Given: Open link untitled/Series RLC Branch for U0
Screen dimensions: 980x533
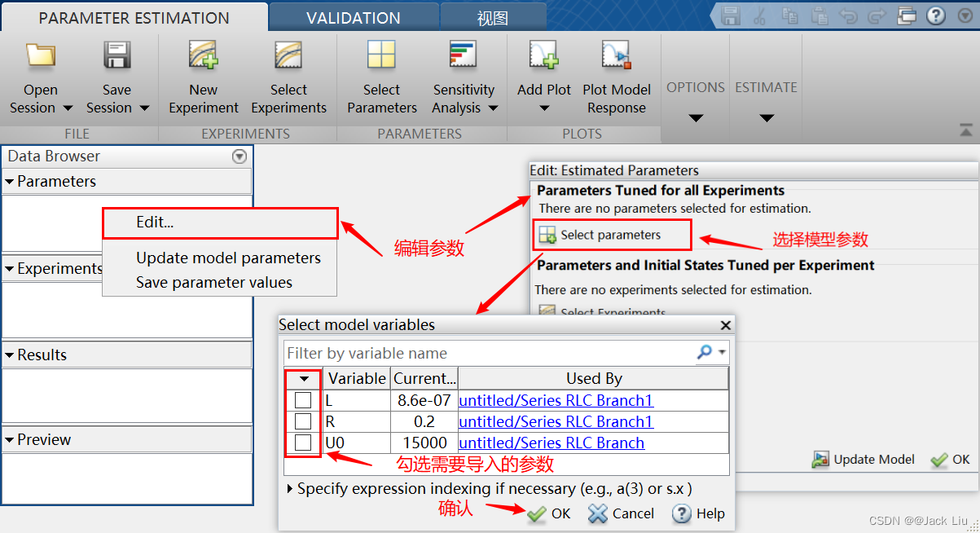Looking at the screenshot, I should click(552, 443).
